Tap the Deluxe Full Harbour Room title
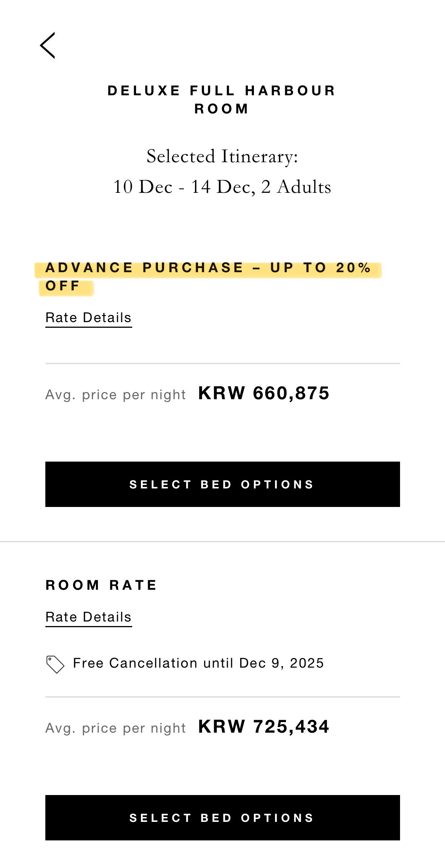This screenshot has height=868, width=445. click(x=222, y=99)
